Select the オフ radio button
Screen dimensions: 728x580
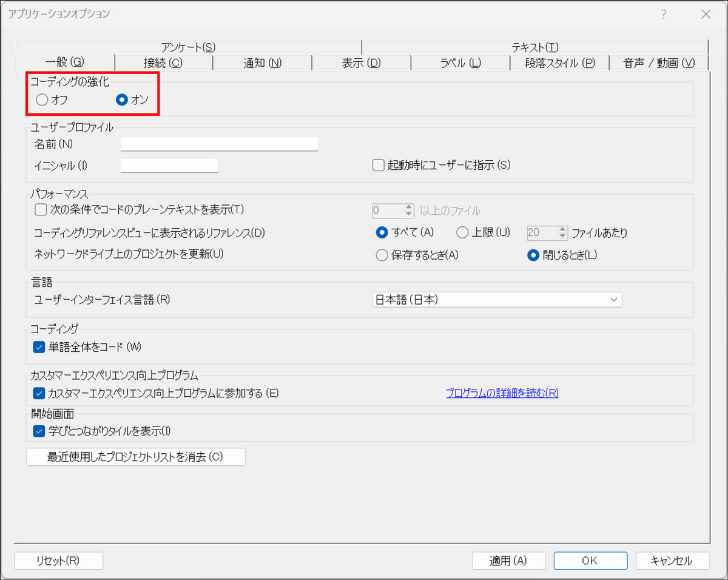(42, 100)
